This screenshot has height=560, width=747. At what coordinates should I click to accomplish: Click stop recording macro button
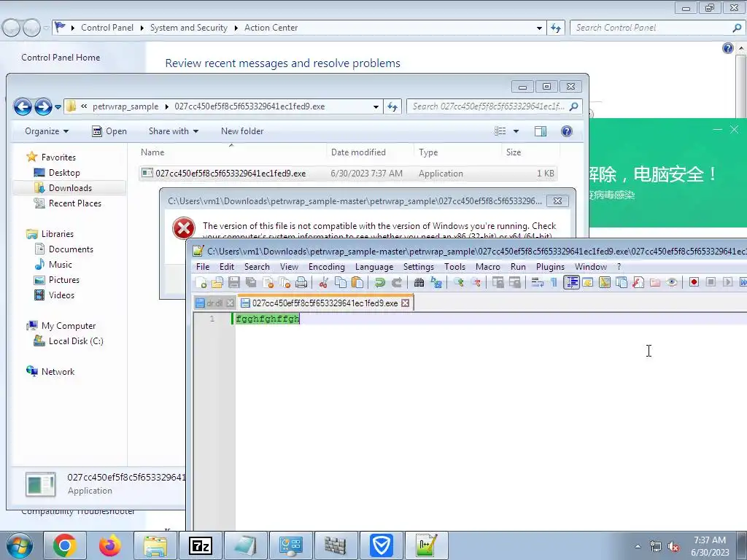tap(711, 282)
